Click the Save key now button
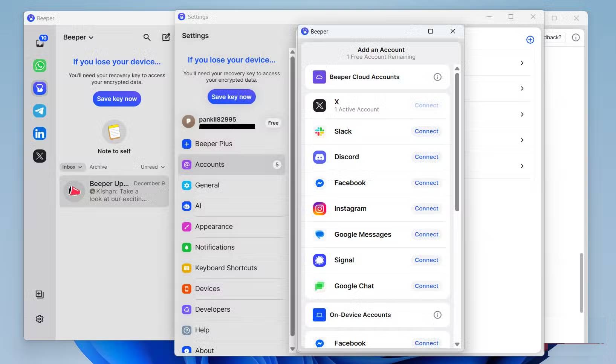The width and height of the screenshot is (616, 364). (x=117, y=99)
